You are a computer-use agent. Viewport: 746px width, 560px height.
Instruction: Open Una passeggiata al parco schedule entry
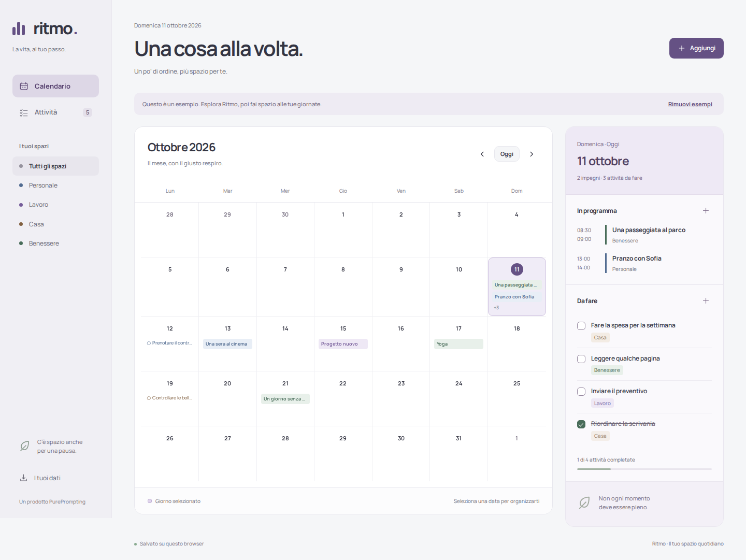coord(644,235)
